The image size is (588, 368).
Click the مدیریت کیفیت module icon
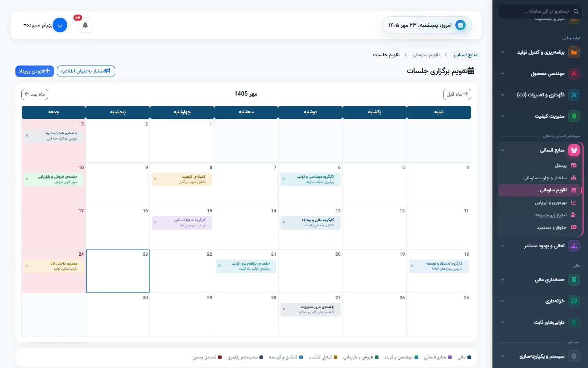tap(574, 116)
